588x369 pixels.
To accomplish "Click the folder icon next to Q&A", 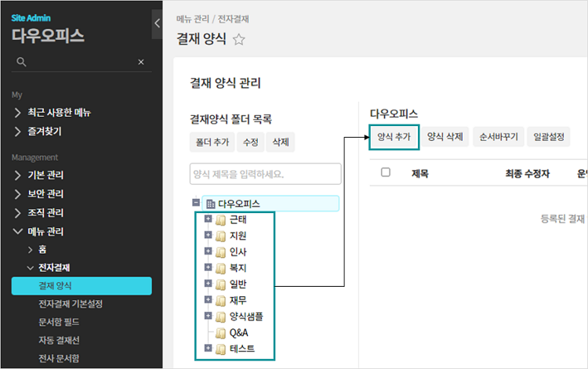I will tap(221, 333).
